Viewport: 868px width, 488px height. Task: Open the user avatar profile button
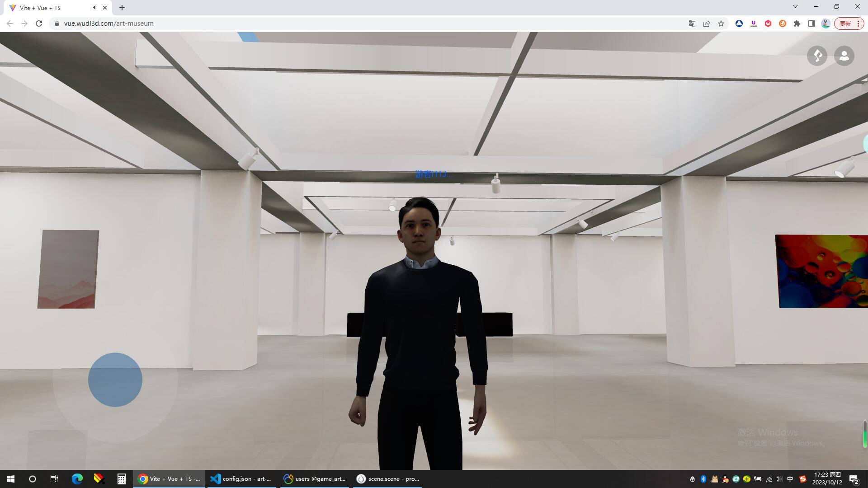[x=844, y=56]
